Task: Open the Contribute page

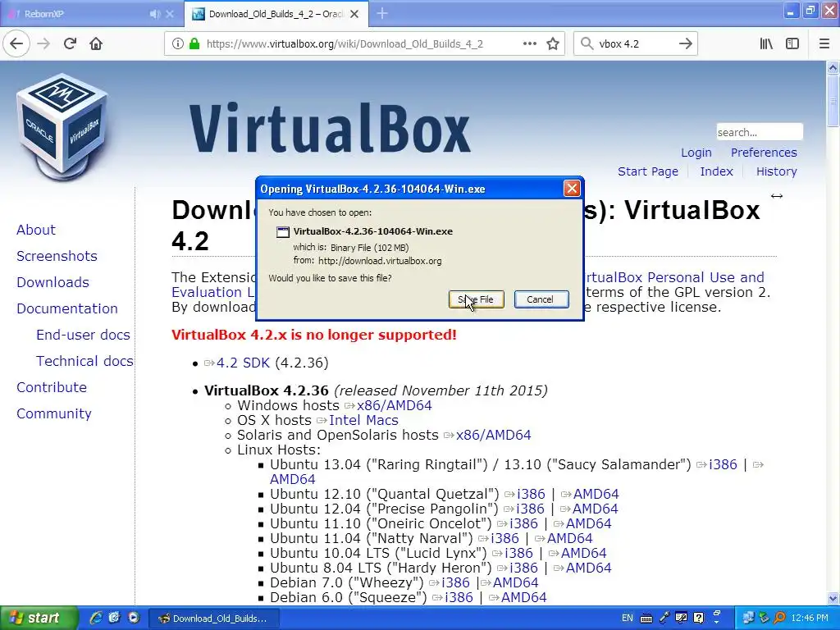Action: tap(52, 387)
